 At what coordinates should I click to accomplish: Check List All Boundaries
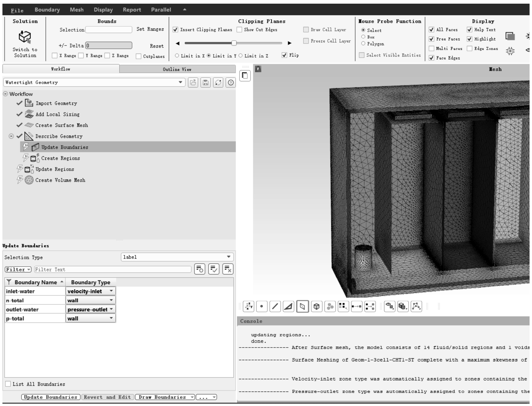pos(8,384)
